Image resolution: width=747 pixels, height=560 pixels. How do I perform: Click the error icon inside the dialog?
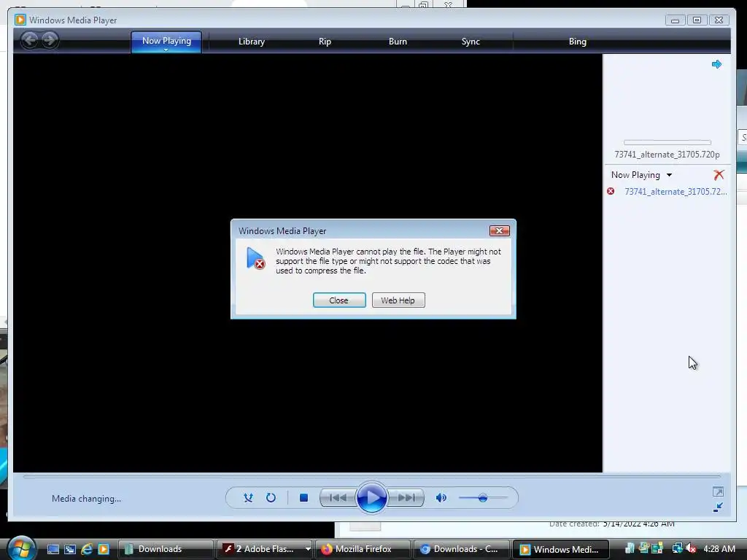(255, 259)
